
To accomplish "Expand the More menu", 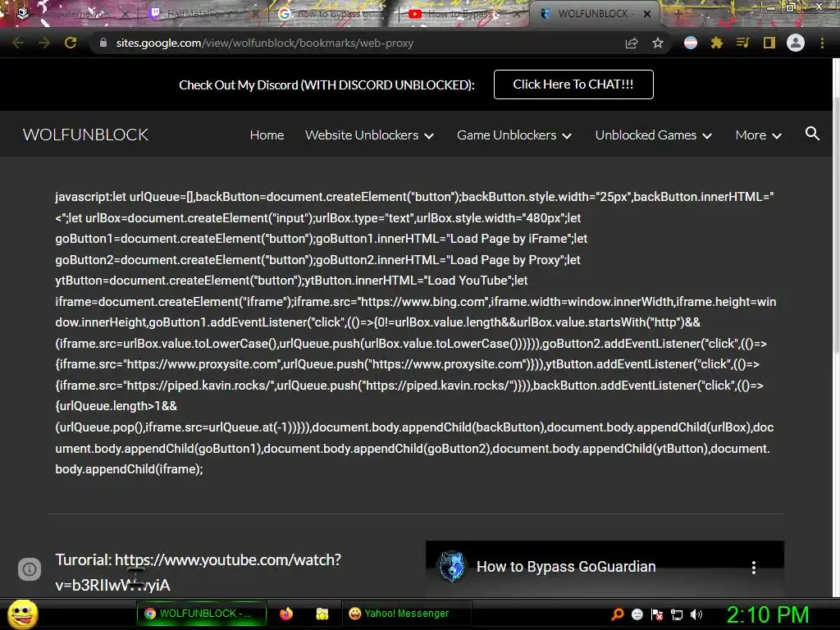I will coord(758,135).
